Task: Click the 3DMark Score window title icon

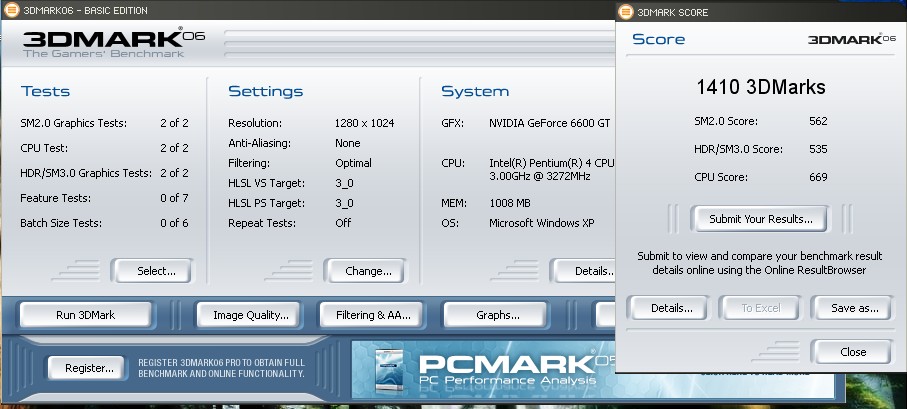Action: tap(625, 12)
